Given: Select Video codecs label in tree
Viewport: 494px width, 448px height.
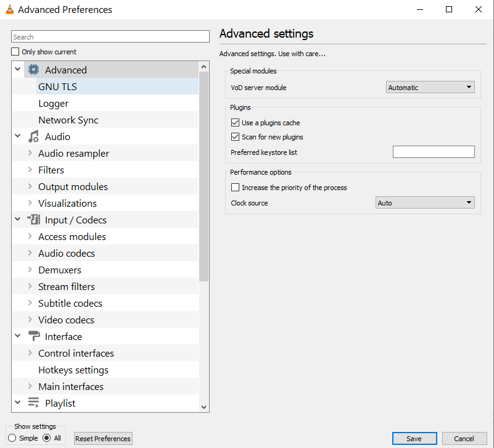Looking at the screenshot, I should click(66, 320).
